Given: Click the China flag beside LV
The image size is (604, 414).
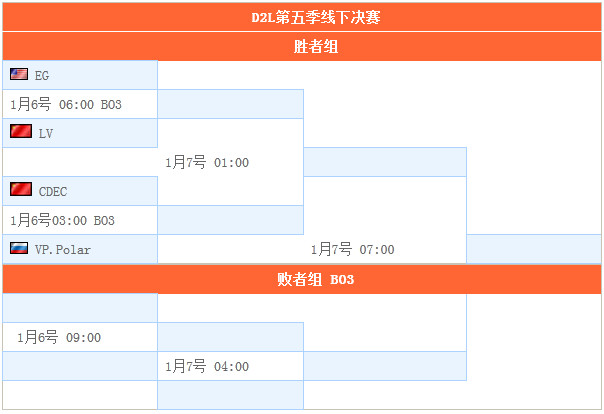Looking at the screenshot, I should pos(21,131).
